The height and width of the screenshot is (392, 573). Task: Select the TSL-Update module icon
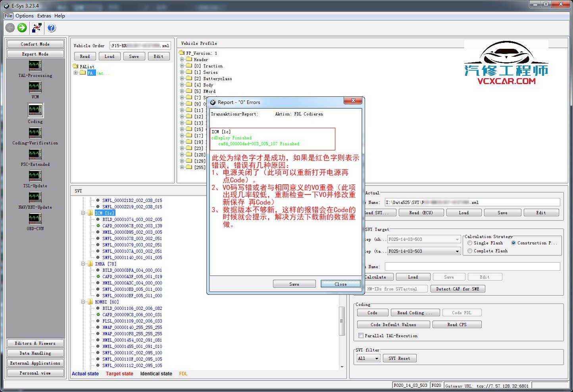pyautogui.click(x=35, y=176)
